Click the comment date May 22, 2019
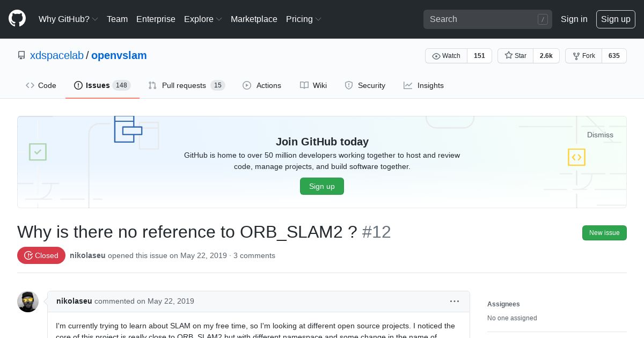Image resolution: width=644 pixels, height=338 pixels. coord(171,301)
